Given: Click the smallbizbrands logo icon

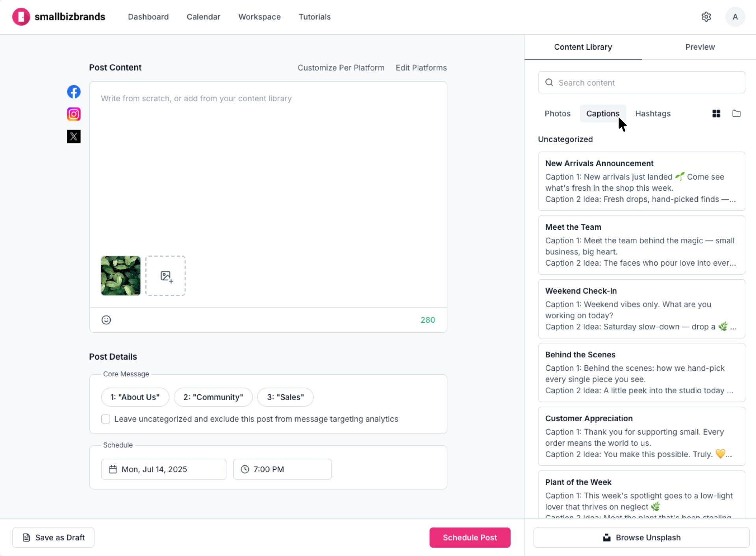Looking at the screenshot, I should click(x=21, y=17).
